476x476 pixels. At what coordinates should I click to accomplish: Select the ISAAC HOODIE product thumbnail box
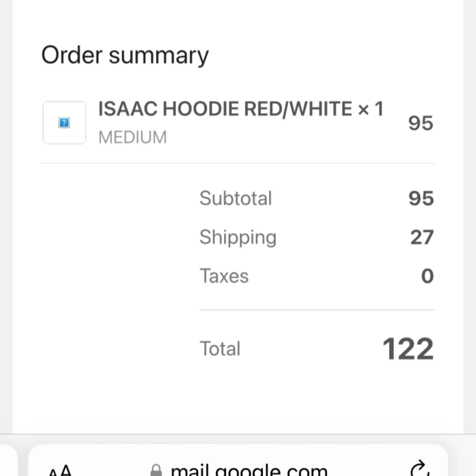coord(64,123)
